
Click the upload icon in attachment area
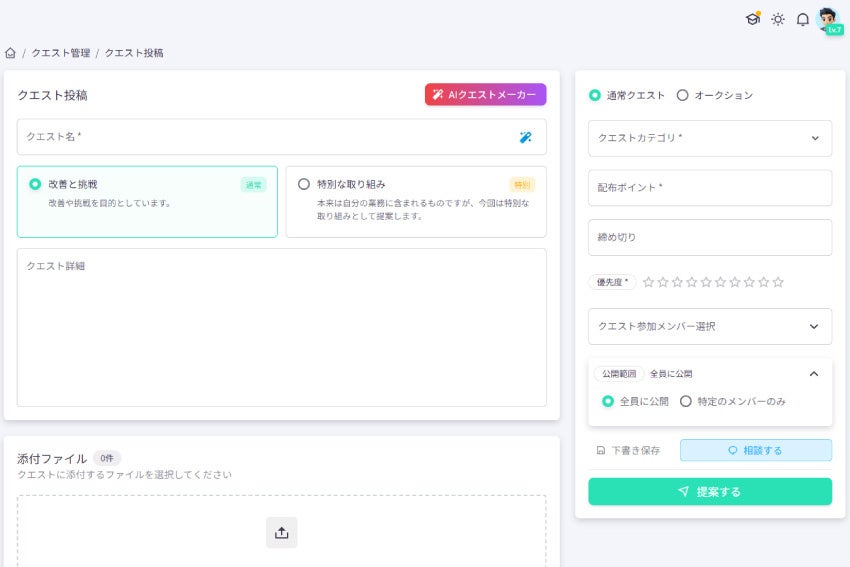[281, 532]
